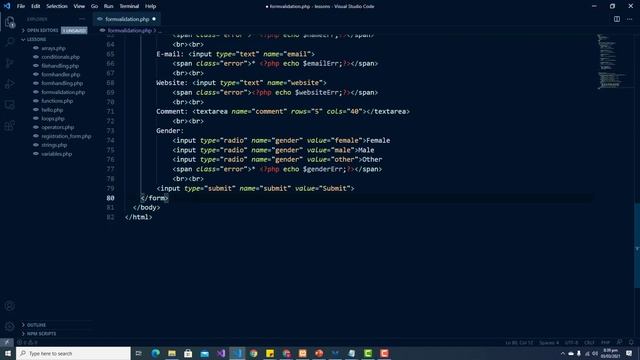This screenshot has width=640, height=360.
Task: Open Microsoft Store from the taskbar
Action: click(x=188, y=353)
